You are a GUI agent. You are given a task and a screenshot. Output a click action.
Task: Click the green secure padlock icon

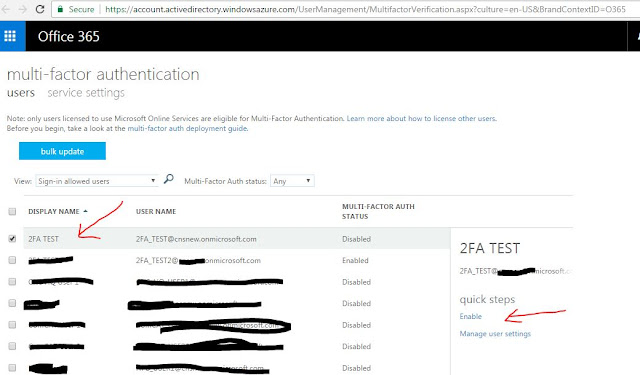(x=60, y=9)
